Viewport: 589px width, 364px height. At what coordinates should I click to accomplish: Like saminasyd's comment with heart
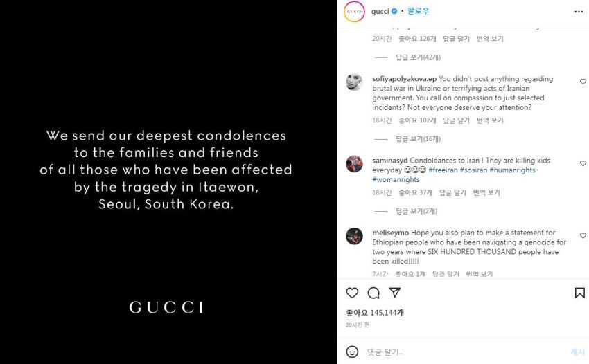(x=583, y=163)
